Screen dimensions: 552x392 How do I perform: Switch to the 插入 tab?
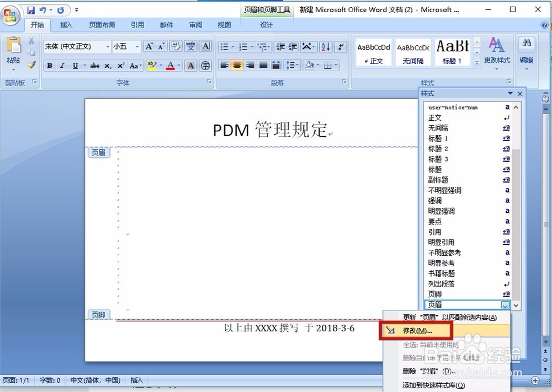click(66, 25)
